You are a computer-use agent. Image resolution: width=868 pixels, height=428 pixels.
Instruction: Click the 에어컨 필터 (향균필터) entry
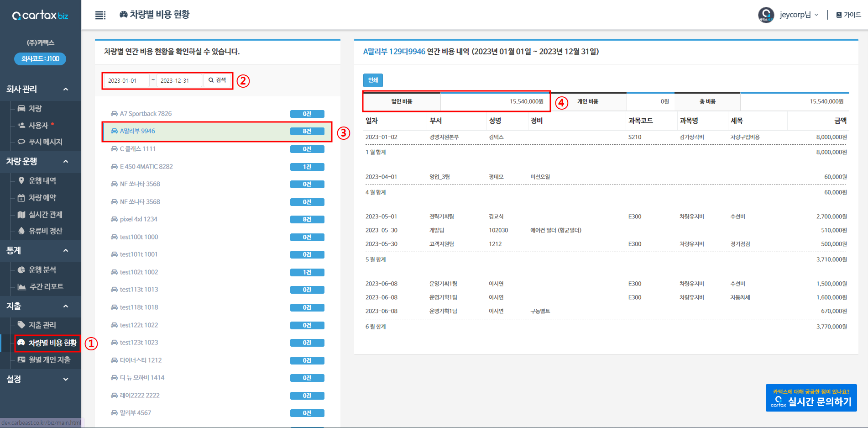point(555,230)
